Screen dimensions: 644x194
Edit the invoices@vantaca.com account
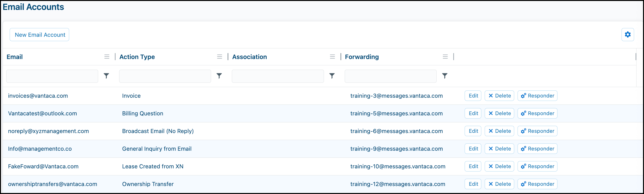tap(473, 96)
